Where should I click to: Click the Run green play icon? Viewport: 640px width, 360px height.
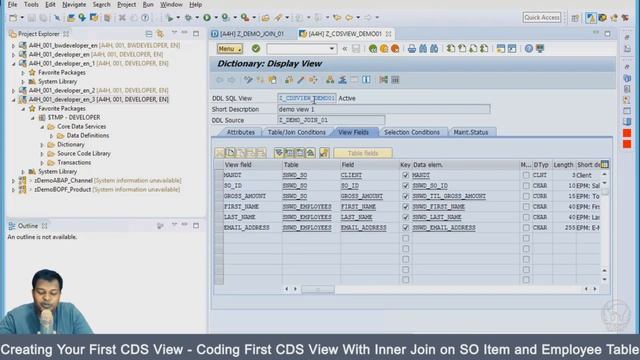(x=207, y=18)
